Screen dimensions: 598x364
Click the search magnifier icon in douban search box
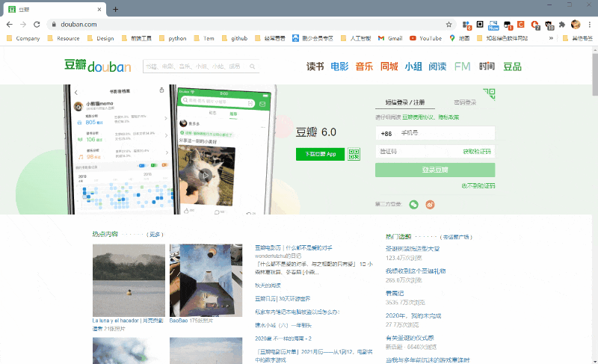253,67
